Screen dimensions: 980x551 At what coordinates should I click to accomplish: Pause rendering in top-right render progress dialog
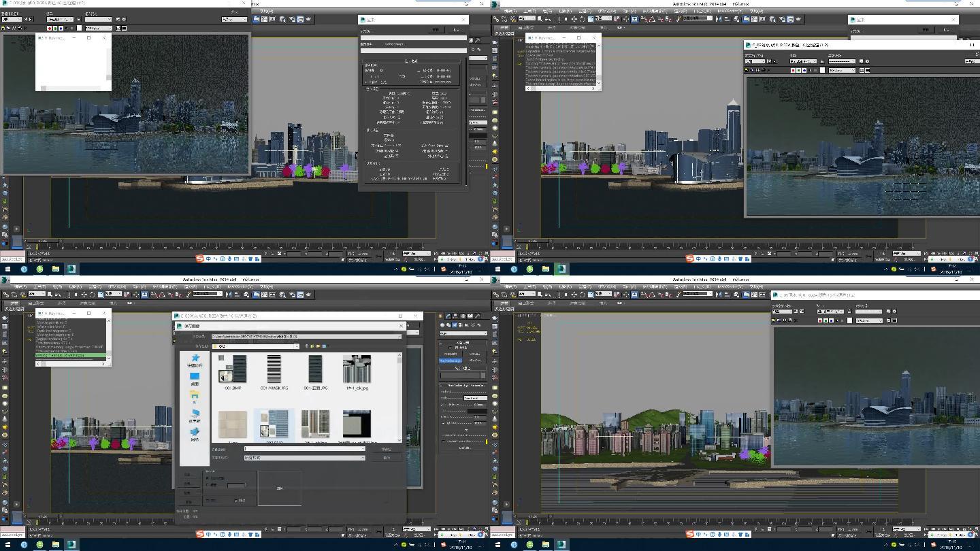pyautogui.click(x=926, y=30)
